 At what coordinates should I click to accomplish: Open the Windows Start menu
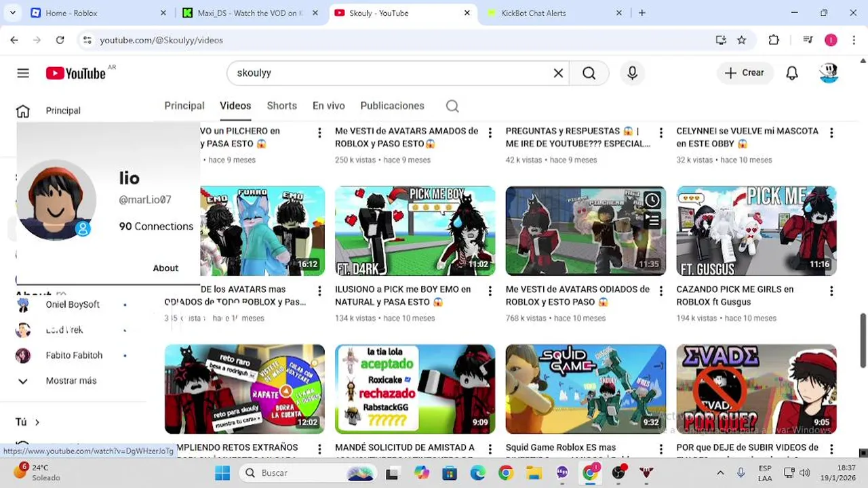click(x=222, y=473)
